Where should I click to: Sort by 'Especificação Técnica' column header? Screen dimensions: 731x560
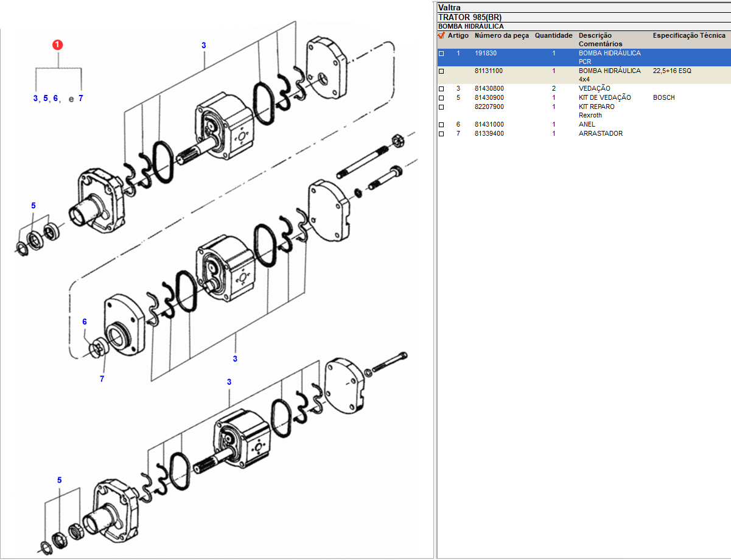[689, 36]
